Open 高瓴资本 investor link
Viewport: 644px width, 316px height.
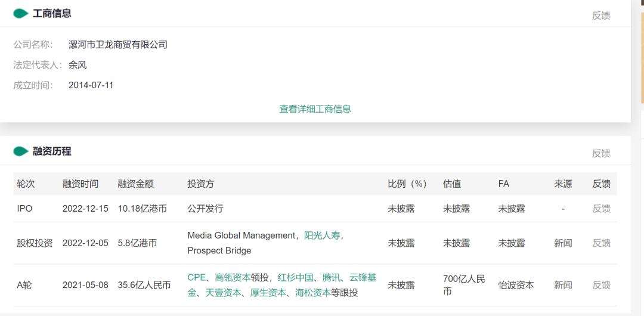pyautogui.click(x=233, y=277)
